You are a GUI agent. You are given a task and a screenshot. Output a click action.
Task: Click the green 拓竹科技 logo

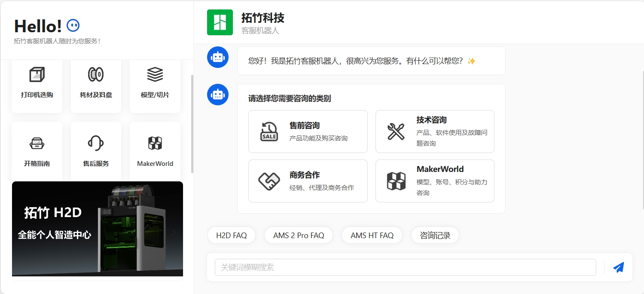click(220, 22)
